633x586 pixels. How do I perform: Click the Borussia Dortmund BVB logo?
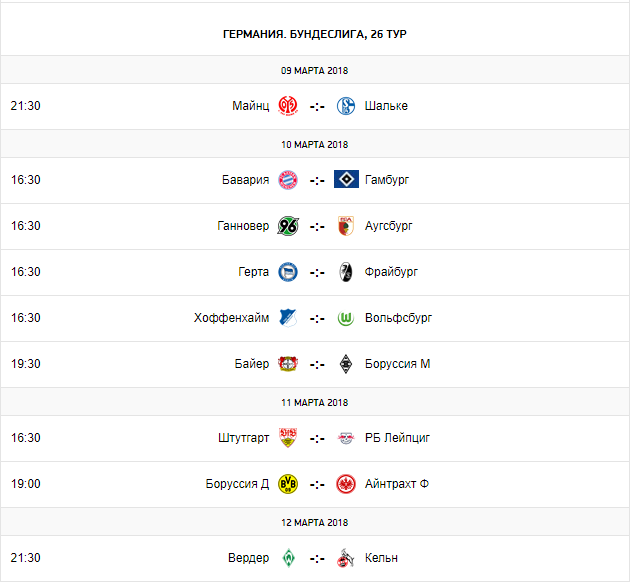(288, 484)
